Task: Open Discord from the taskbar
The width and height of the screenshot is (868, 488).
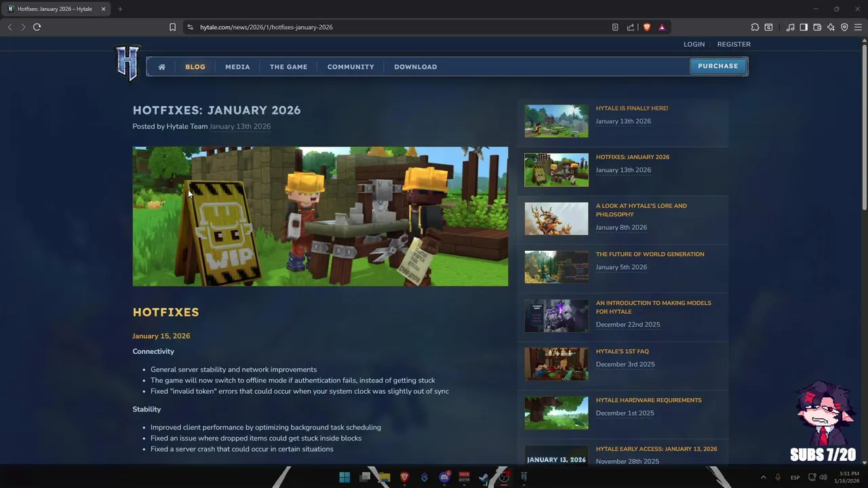Action: 444,477
